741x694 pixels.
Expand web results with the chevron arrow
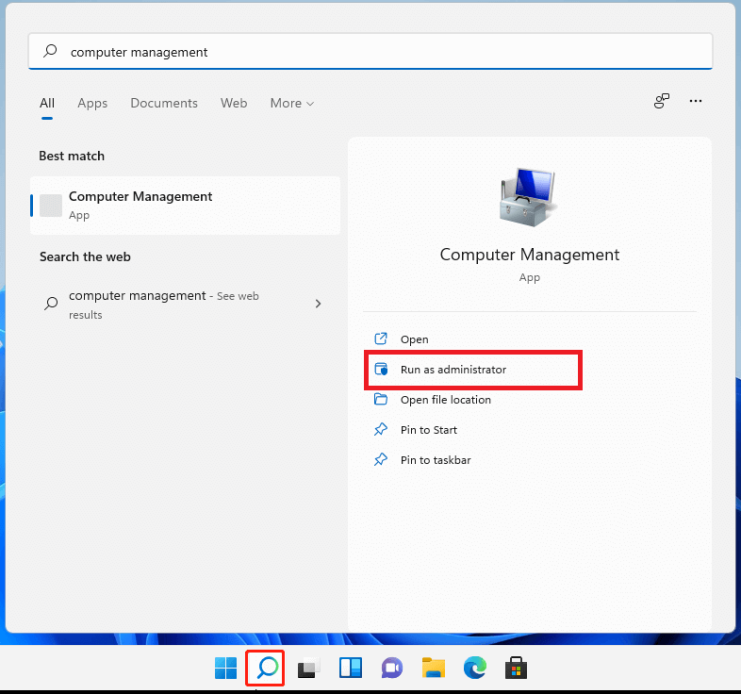pyautogui.click(x=318, y=303)
